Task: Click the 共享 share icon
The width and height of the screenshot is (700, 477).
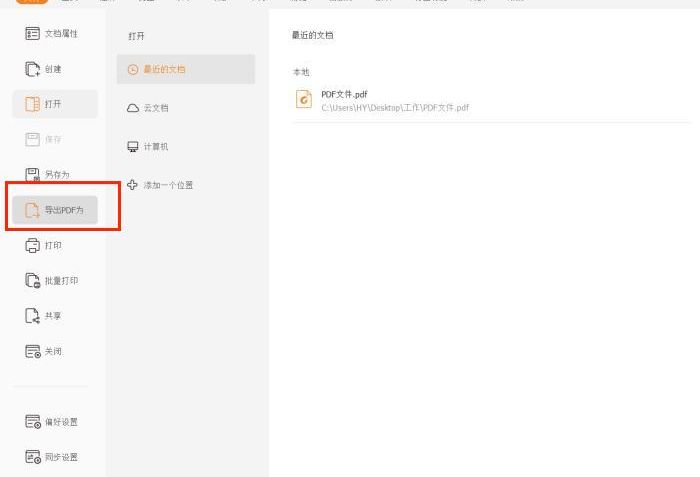Action: pyautogui.click(x=32, y=316)
